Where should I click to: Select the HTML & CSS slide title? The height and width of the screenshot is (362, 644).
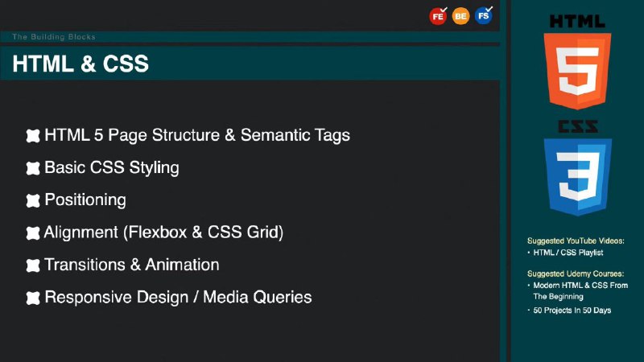(x=80, y=64)
